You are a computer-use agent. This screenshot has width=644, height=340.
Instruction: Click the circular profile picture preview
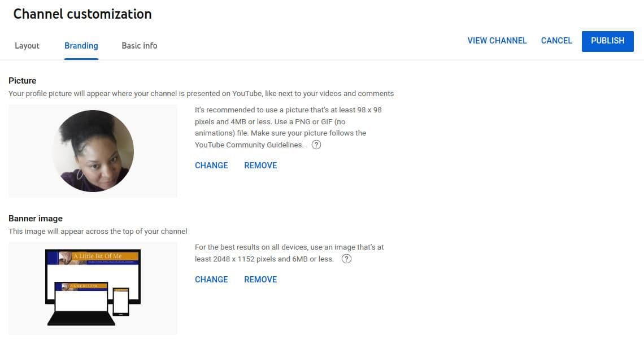point(93,150)
